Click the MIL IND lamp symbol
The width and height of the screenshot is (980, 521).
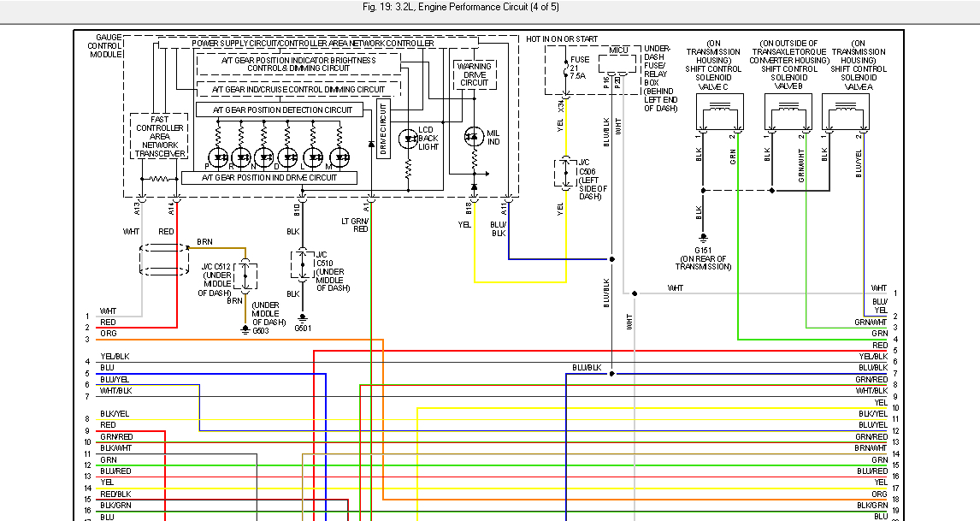coord(473,137)
